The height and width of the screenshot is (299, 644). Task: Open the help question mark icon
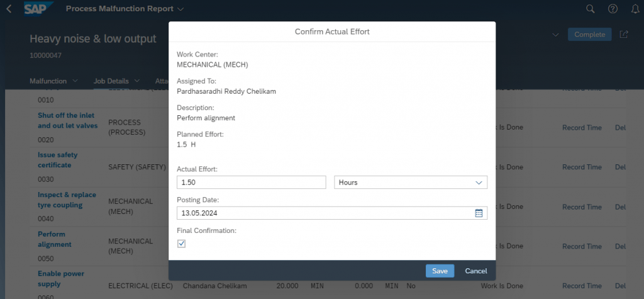click(x=613, y=9)
